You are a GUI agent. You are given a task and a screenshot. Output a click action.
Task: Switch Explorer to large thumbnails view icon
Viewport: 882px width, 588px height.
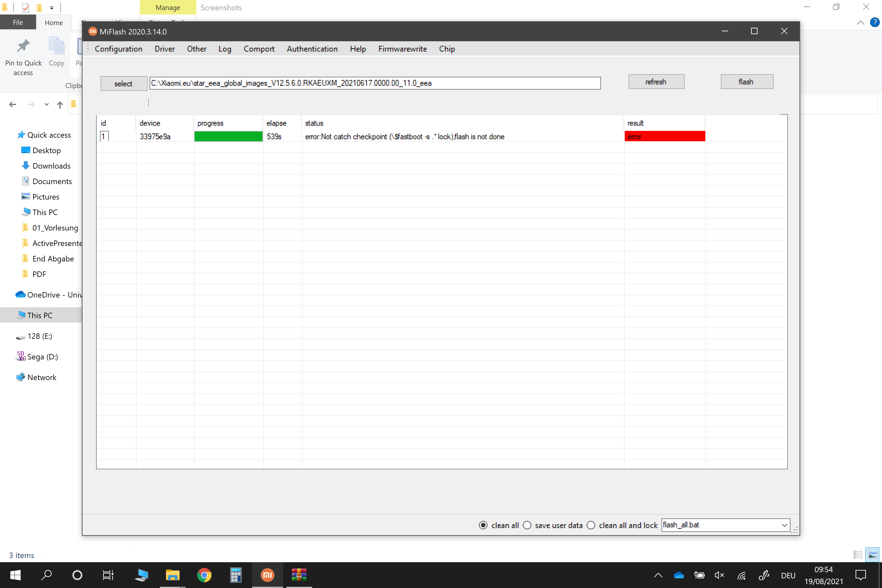tap(873, 554)
